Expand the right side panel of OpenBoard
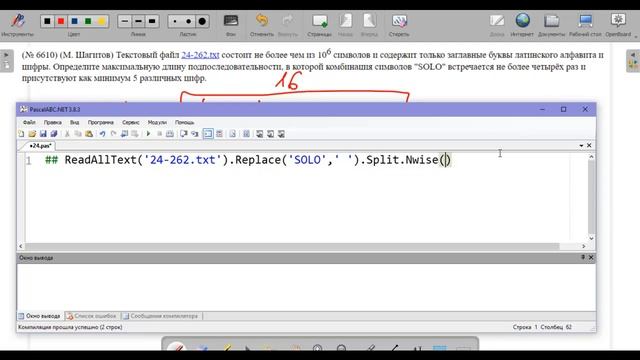 point(633,60)
